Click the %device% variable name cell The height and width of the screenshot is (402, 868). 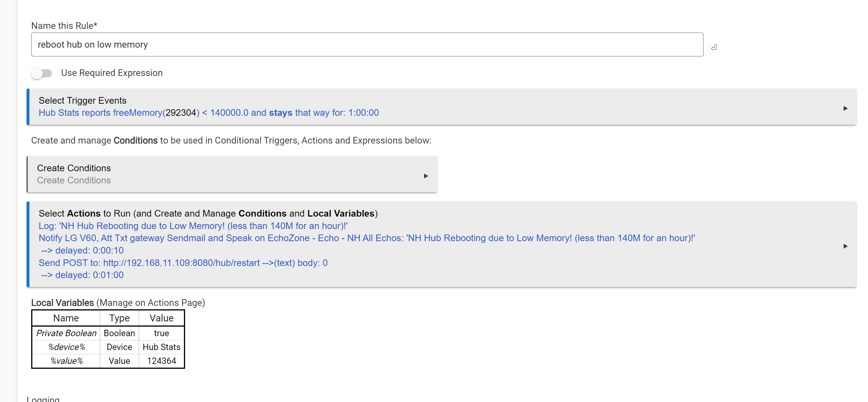pyautogui.click(x=66, y=347)
